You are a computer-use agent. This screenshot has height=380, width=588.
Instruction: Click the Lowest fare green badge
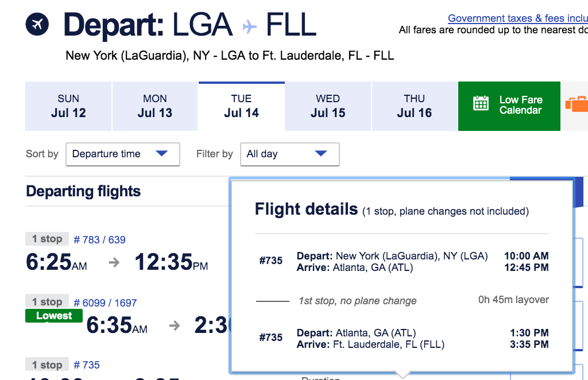54,316
